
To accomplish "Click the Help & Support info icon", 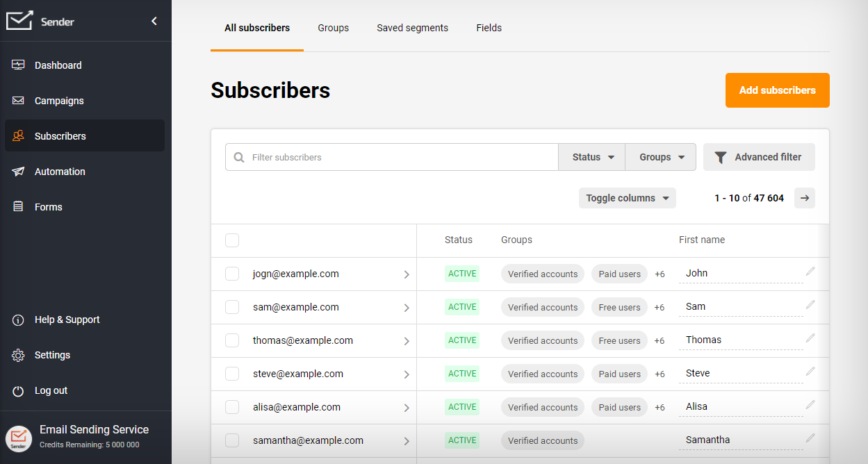I will point(19,320).
